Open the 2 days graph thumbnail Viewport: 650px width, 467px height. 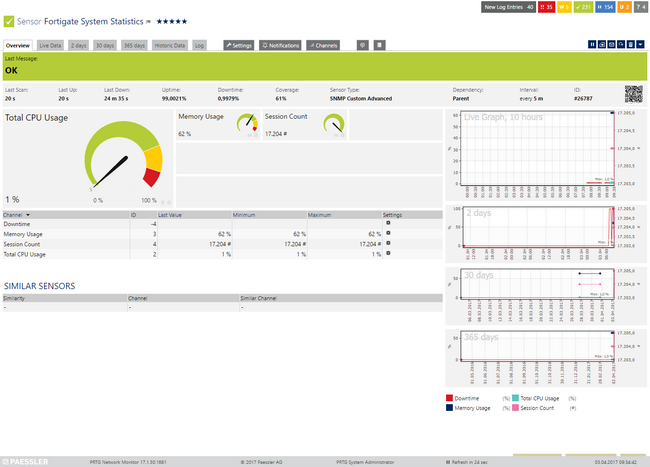546,233
